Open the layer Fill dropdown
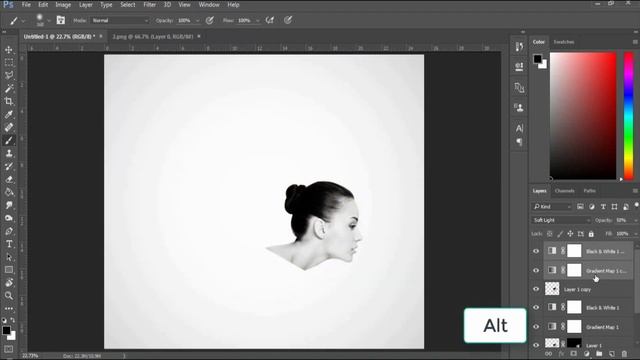This screenshot has width=640, height=360. point(636,234)
